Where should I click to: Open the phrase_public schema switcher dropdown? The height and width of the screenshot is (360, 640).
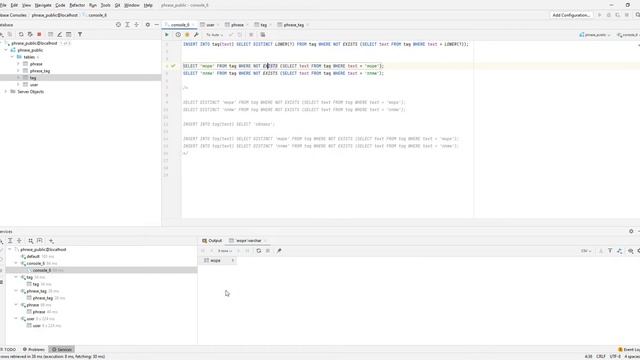pyautogui.click(x=595, y=35)
